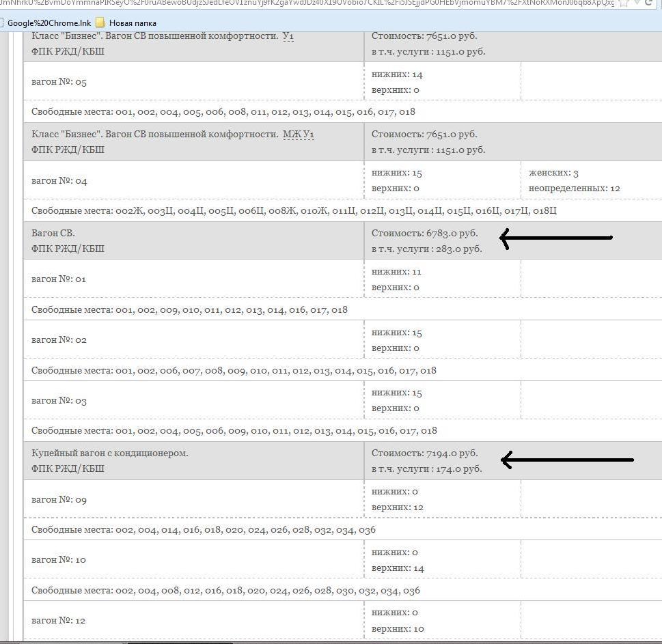This screenshot has height=644, width=662.
Task: Click the вагон №: 01 row
Action: pos(59,279)
